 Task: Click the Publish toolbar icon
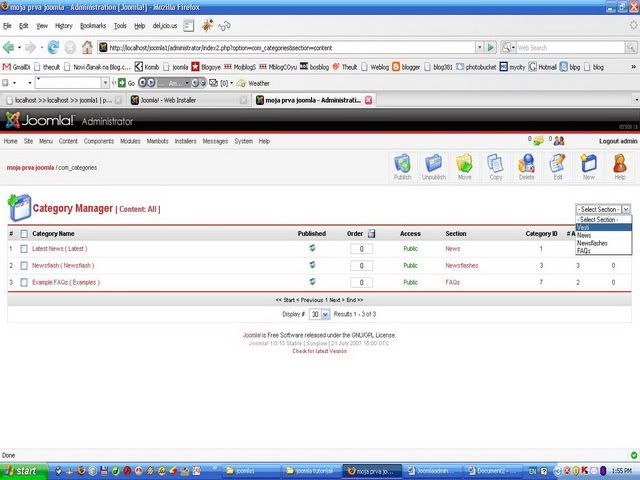tap(402, 167)
